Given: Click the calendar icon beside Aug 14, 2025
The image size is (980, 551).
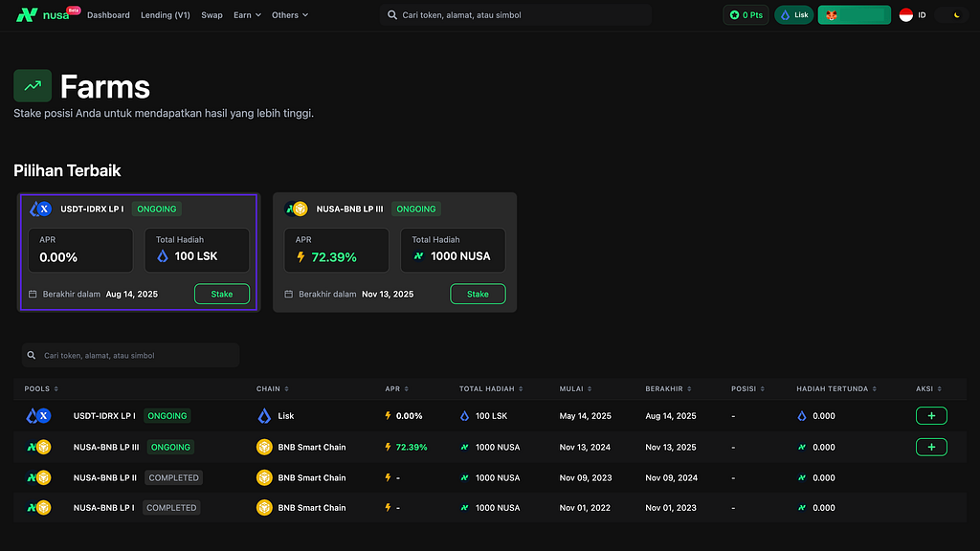Looking at the screenshot, I should point(33,294).
